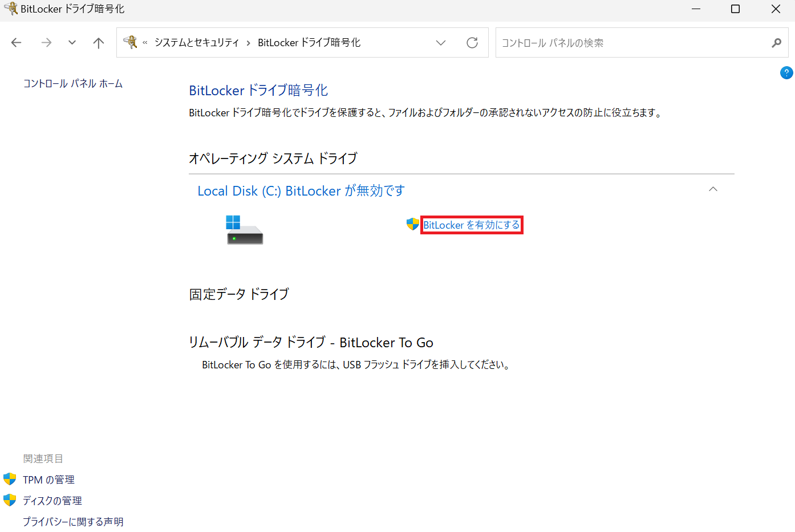795x532 pixels.
Task: Open コントロール パネル ホーム link
Action: 73,84
